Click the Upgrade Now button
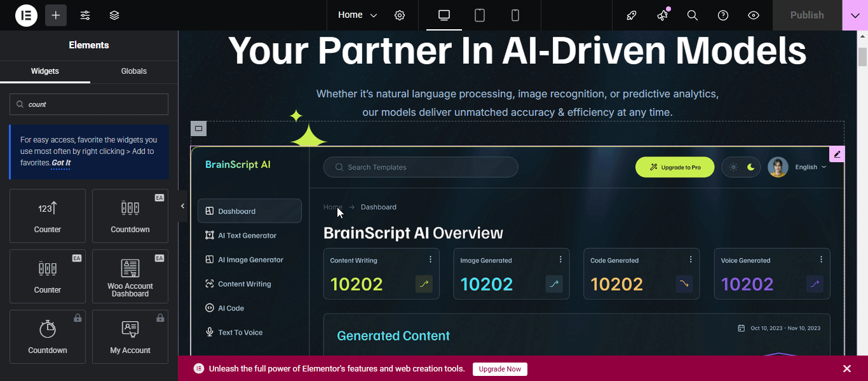Viewport: 868px width, 381px height. point(500,369)
